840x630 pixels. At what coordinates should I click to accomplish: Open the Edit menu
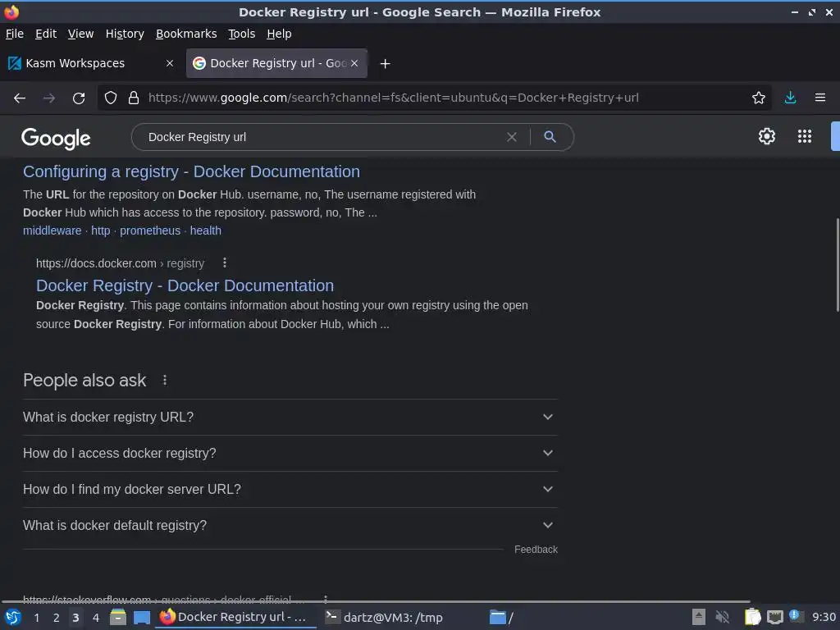pos(46,34)
